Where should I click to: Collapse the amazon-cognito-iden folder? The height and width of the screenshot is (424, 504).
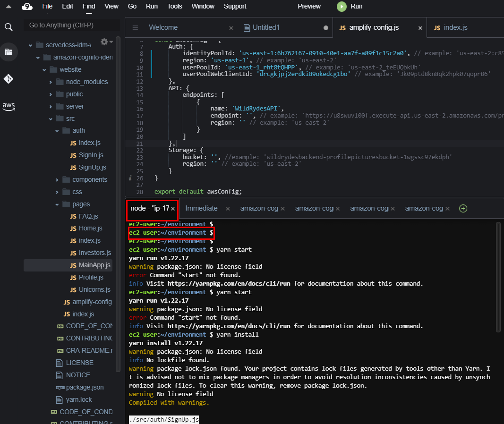coord(38,58)
